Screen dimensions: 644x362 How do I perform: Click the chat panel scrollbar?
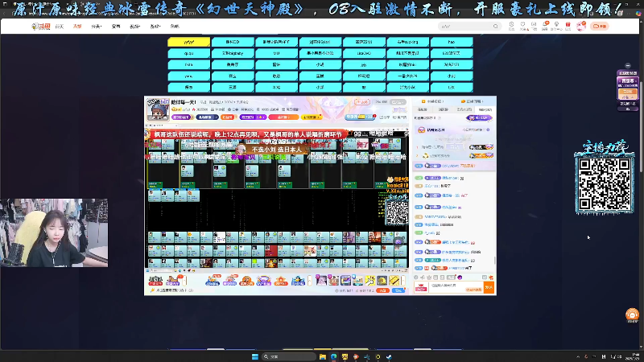(495, 261)
